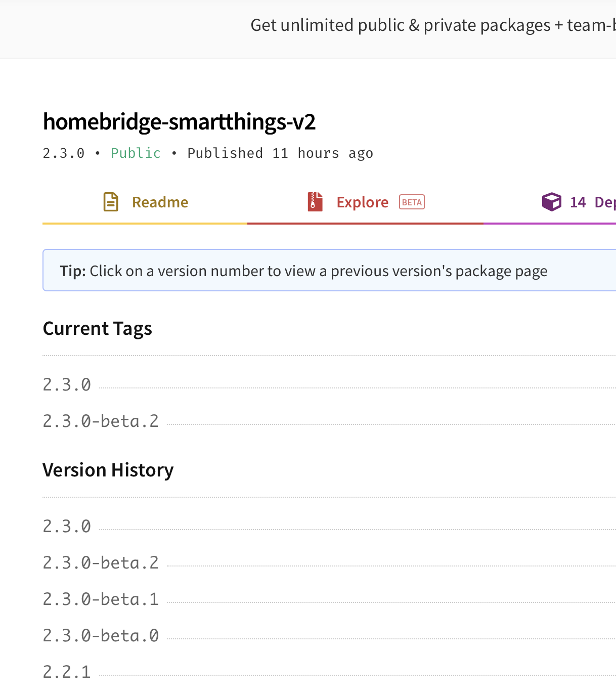Click the Current Tags heading
This screenshot has width=616, height=698.
97,328
